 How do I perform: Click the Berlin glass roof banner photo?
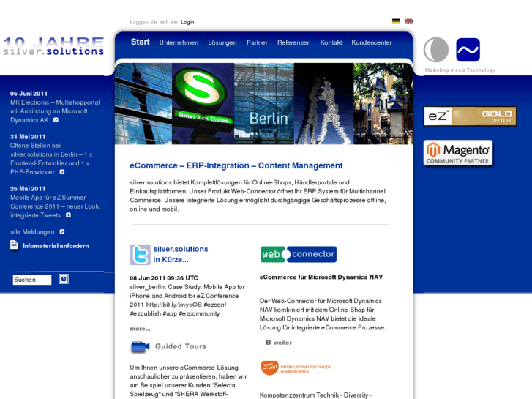[x=264, y=103]
